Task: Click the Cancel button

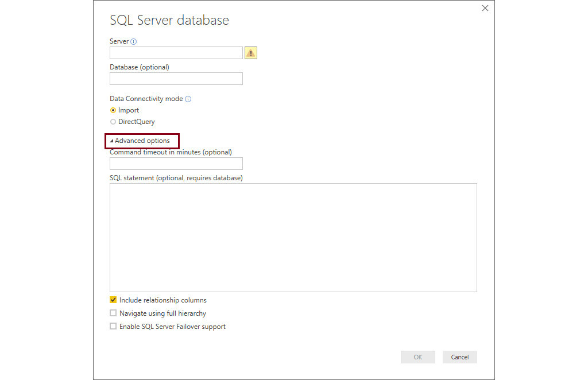Action: pyautogui.click(x=459, y=356)
